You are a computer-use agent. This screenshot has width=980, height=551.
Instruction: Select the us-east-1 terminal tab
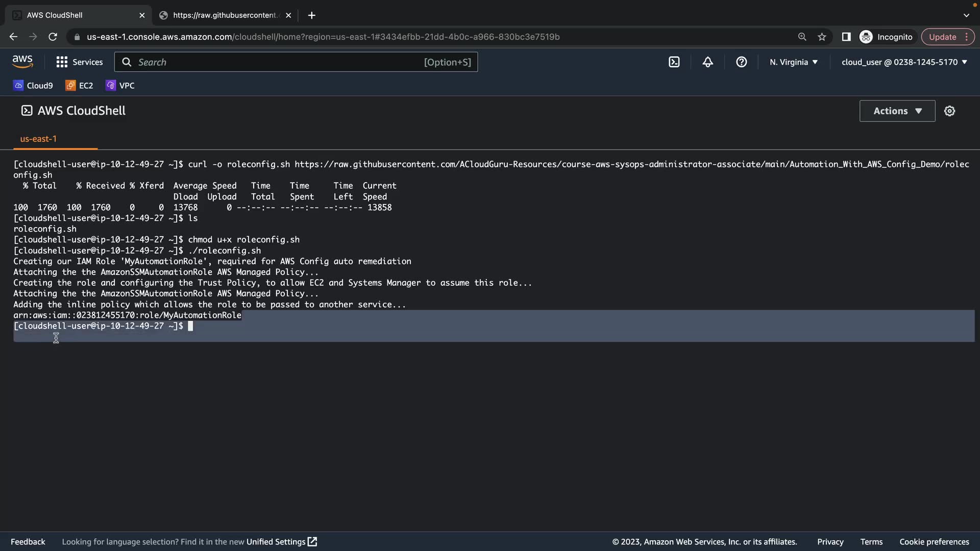tap(38, 139)
